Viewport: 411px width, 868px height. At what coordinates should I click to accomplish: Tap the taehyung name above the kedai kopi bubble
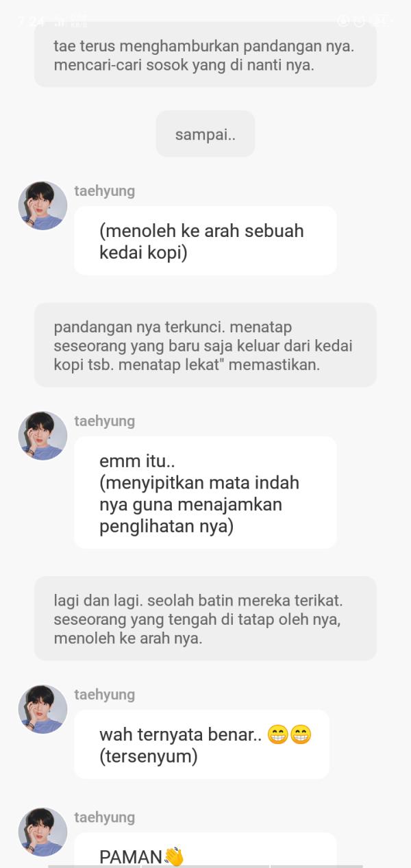pos(104,191)
